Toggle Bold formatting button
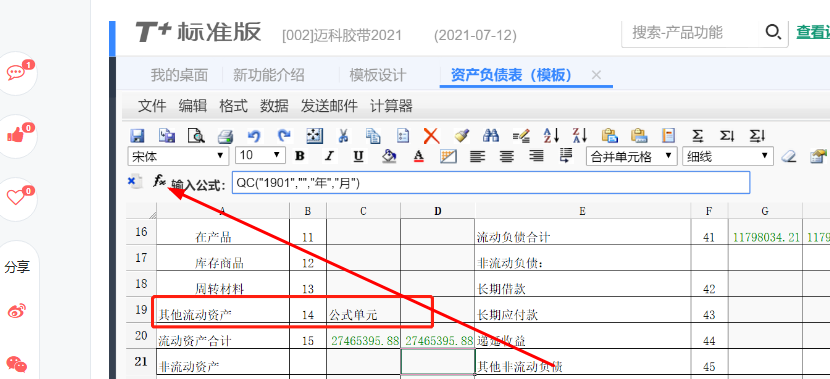The height and width of the screenshot is (379, 830). tap(300, 156)
